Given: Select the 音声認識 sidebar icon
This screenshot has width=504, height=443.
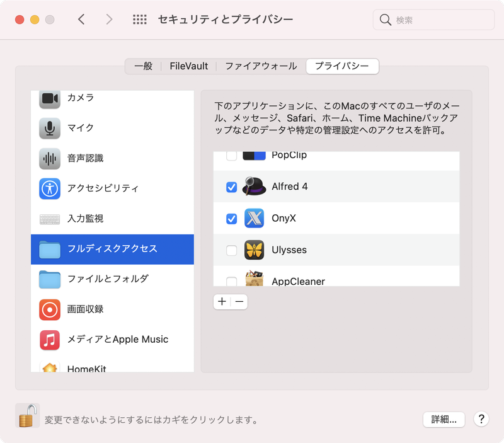Looking at the screenshot, I should [50, 158].
